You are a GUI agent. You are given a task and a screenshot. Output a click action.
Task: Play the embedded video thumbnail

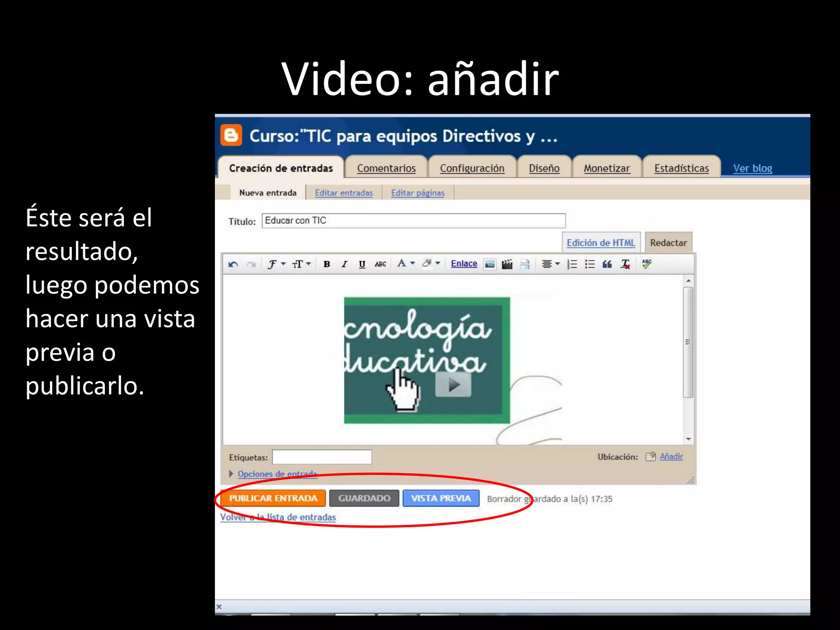(x=453, y=384)
